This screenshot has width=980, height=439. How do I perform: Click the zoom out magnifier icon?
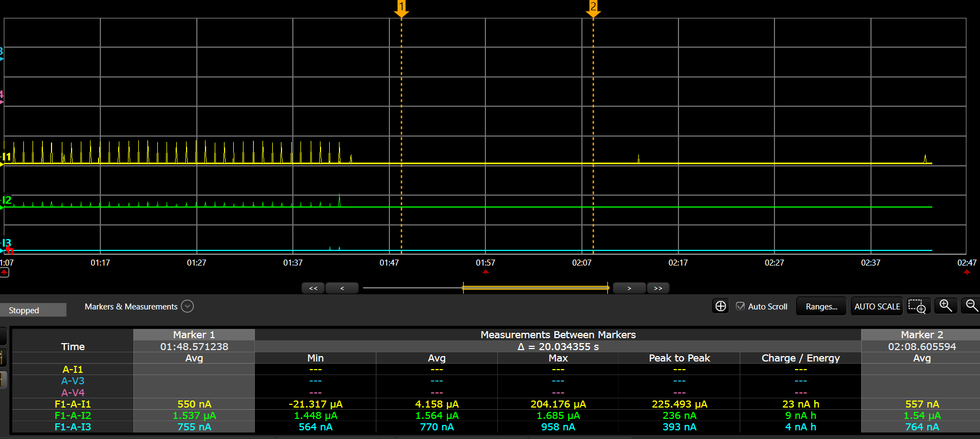[971, 306]
